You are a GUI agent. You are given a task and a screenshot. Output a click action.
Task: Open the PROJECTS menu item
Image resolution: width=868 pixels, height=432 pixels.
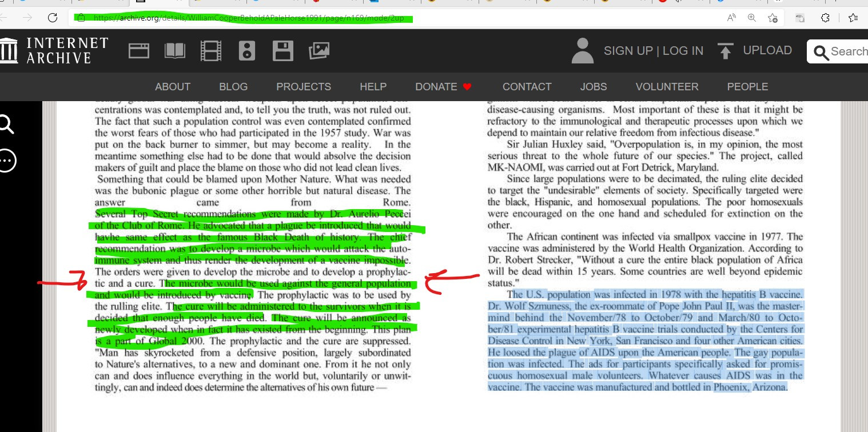(x=304, y=87)
